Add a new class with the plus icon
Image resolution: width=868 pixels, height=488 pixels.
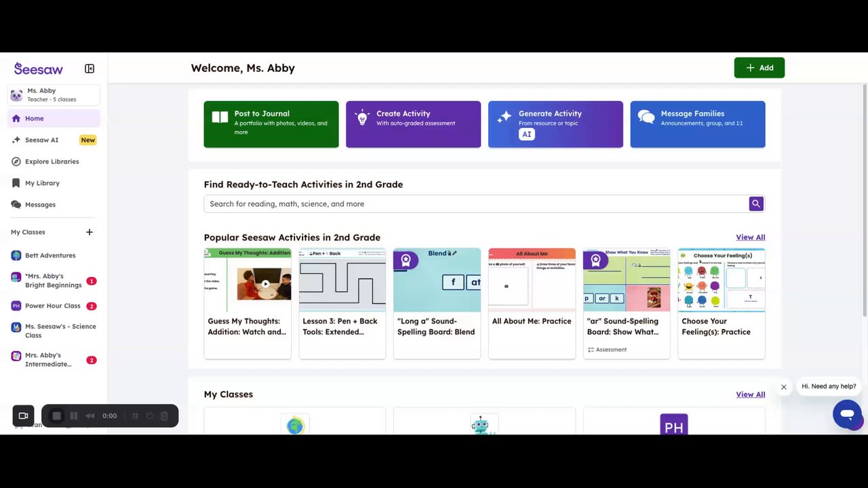(89, 232)
